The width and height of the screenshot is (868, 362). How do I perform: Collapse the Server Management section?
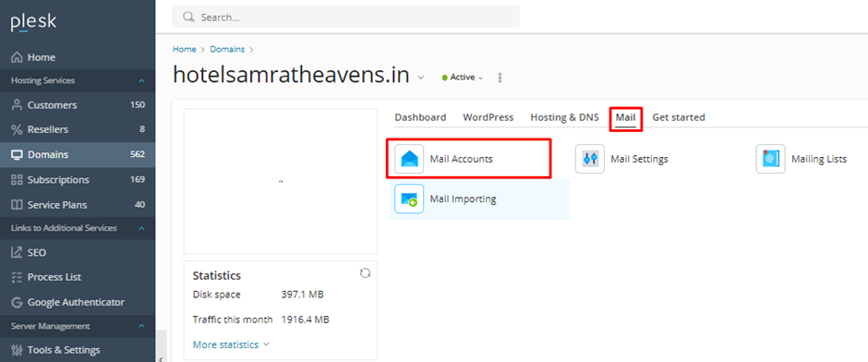[x=141, y=326]
